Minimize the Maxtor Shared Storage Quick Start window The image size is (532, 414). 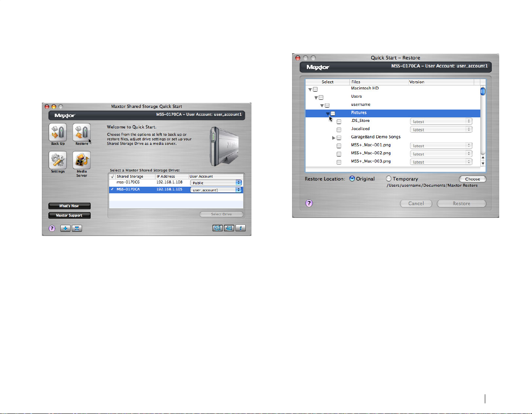coord(53,107)
